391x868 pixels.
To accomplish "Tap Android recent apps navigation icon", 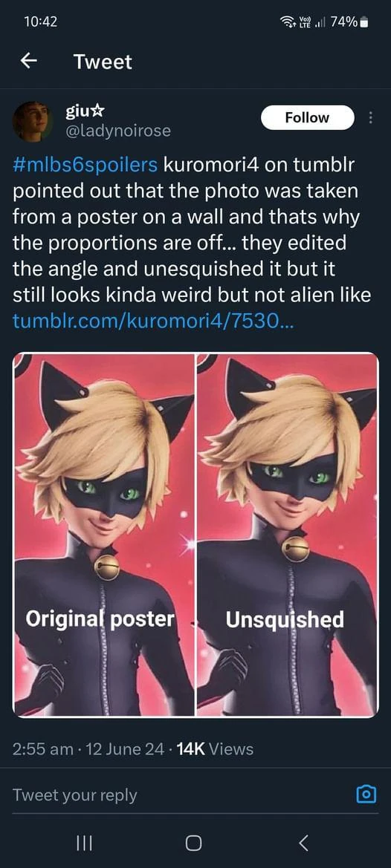I will [83, 843].
